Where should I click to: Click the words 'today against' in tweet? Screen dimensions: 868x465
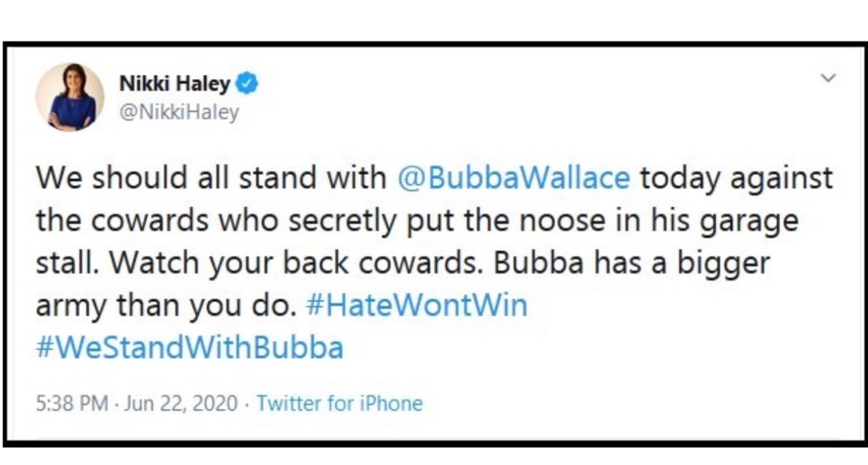[x=736, y=178]
